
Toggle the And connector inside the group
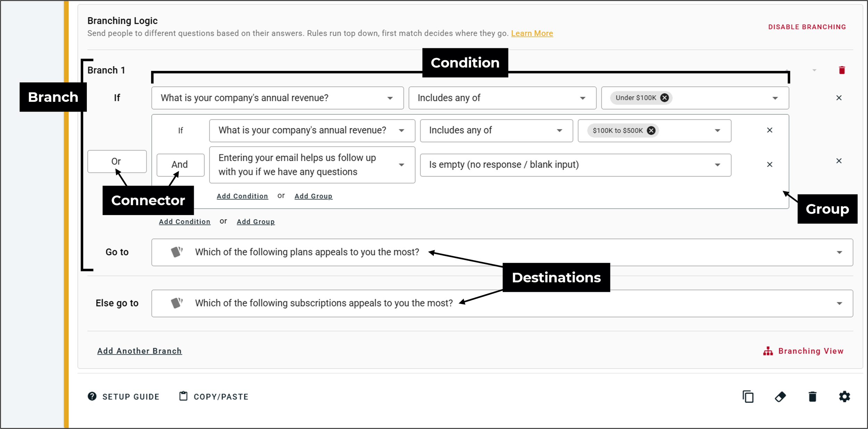click(x=180, y=165)
